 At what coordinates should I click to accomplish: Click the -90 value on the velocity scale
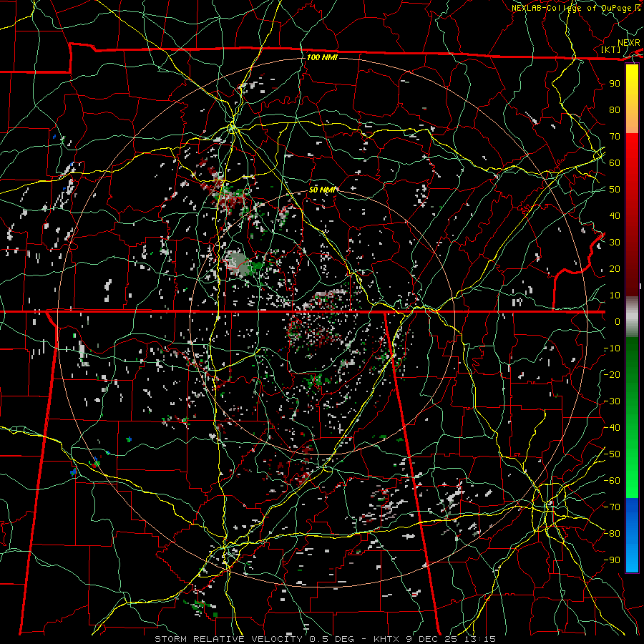(x=612, y=560)
